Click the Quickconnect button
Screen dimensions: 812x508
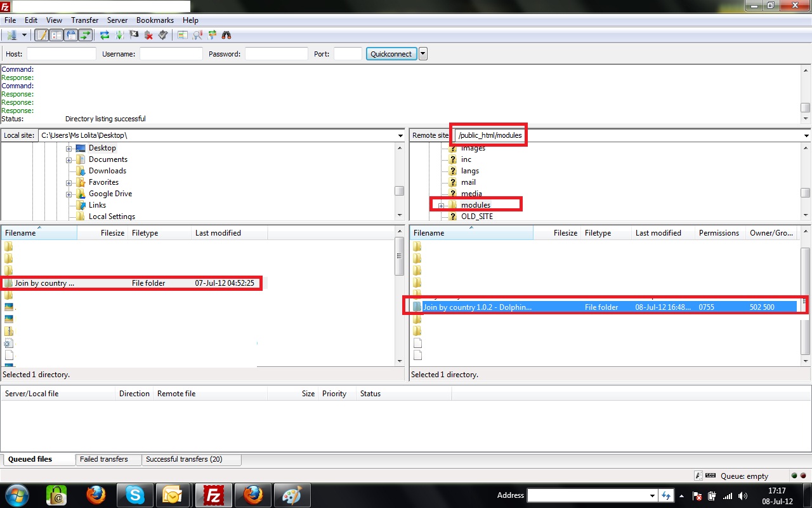click(x=391, y=54)
